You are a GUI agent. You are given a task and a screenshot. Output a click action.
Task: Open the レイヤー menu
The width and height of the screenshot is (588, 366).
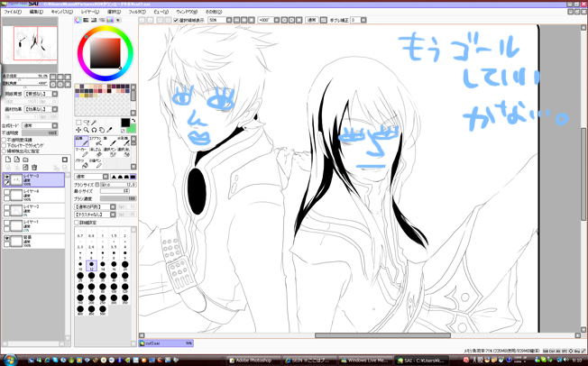[x=90, y=12]
